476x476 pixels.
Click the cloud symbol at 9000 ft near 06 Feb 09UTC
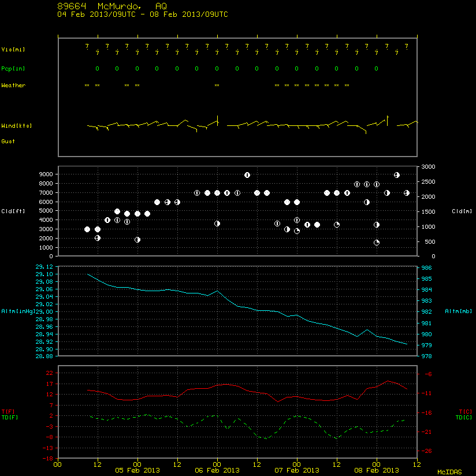coord(247,175)
